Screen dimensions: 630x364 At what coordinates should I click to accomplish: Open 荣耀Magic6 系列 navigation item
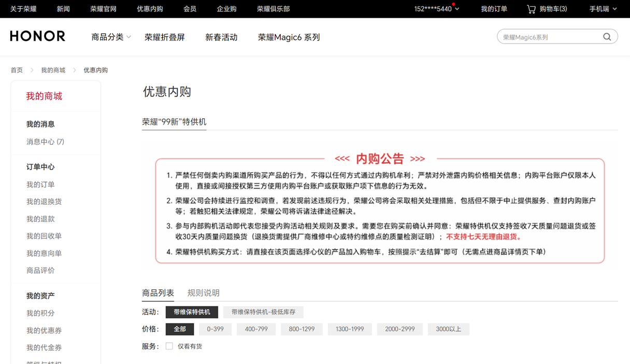pos(289,37)
